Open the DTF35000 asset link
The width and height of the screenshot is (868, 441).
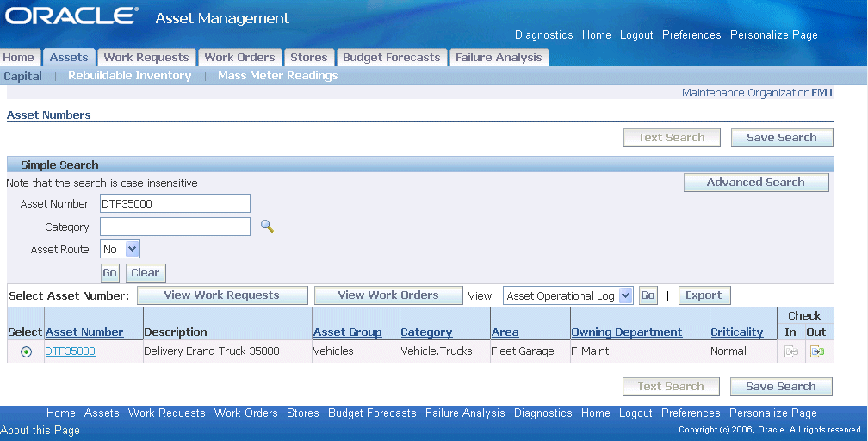71,351
